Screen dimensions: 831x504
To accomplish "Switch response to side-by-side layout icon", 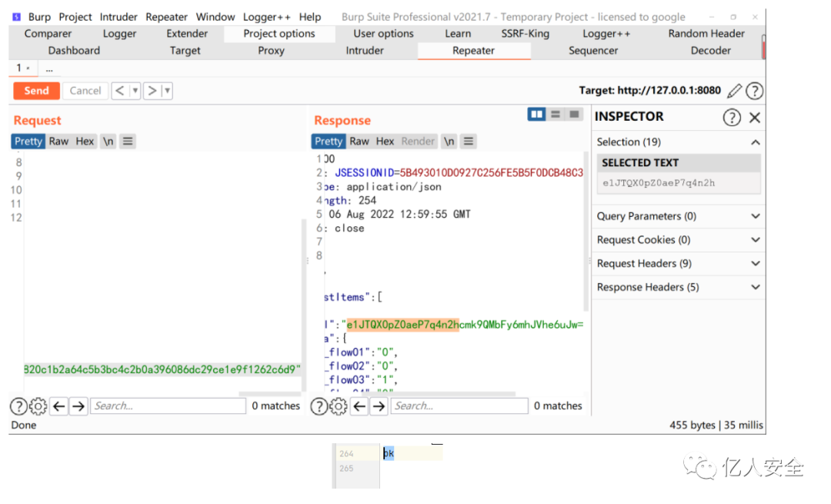I will 536,114.
